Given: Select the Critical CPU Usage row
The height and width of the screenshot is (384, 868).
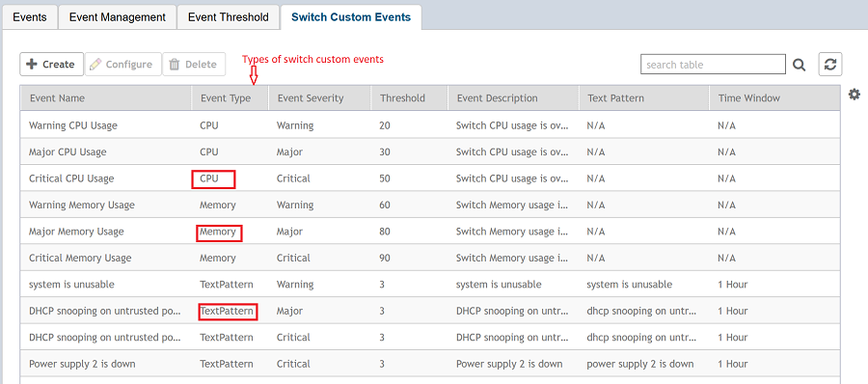Looking at the screenshot, I should click(x=430, y=178).
